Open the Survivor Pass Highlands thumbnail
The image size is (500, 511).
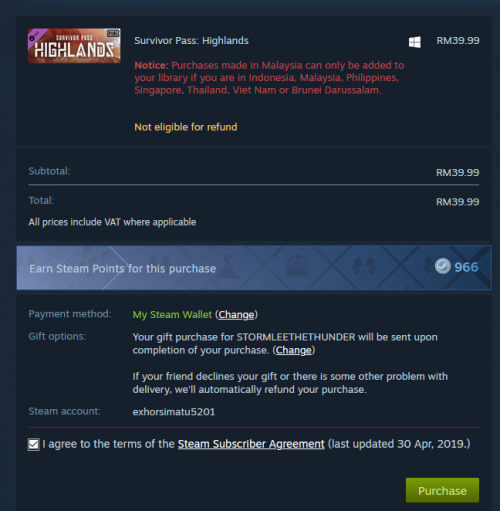(74, 46)
